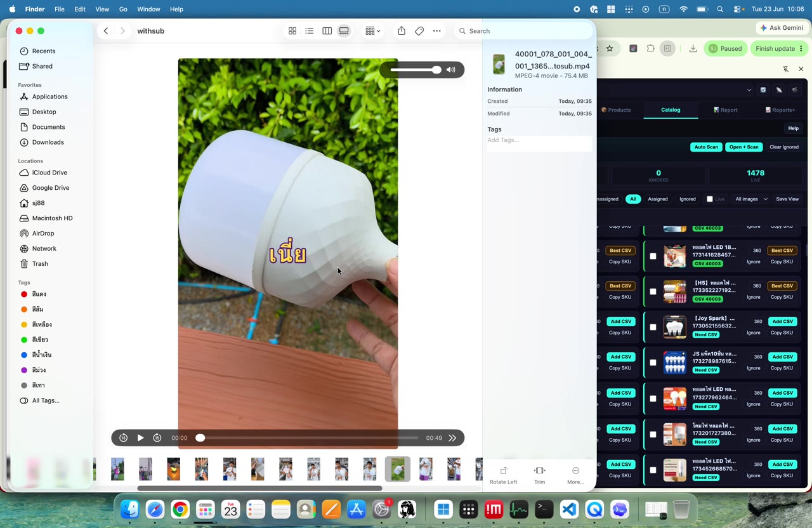This screenshot has height=528, width=812.
Task: Go back in Finder folder history
Action: pyautogui.click(x=106, y=30)
